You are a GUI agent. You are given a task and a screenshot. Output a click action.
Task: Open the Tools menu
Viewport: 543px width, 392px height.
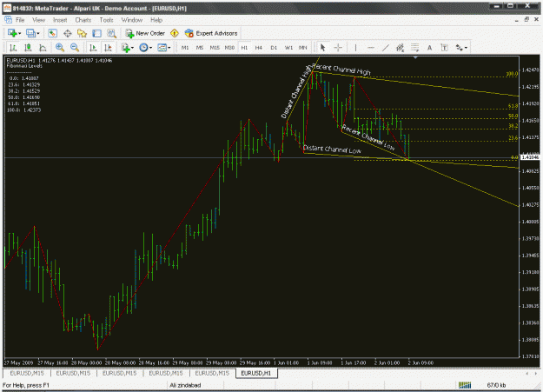[x=106, y=20]
